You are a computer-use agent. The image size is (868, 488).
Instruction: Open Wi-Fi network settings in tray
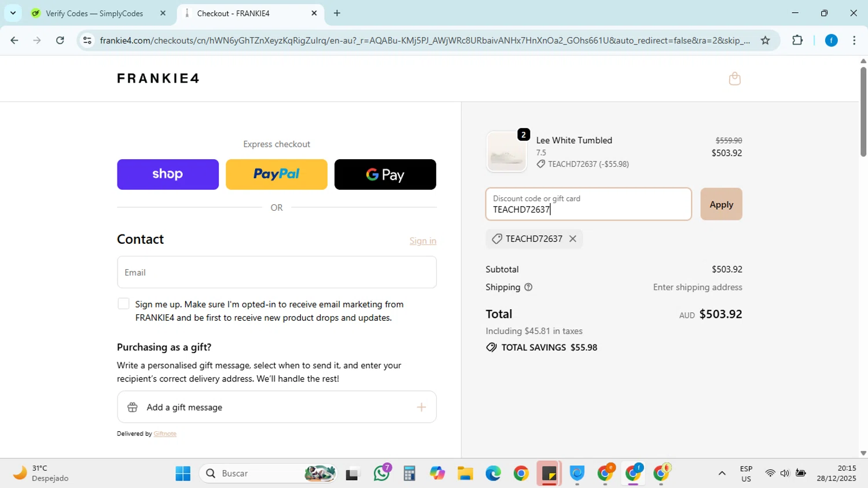(770, 474)
